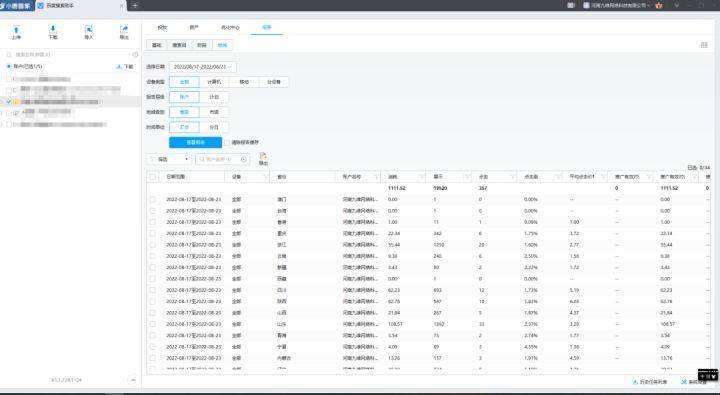
Task: Click the flame icon in the title bar
Action: pos(659,6)
